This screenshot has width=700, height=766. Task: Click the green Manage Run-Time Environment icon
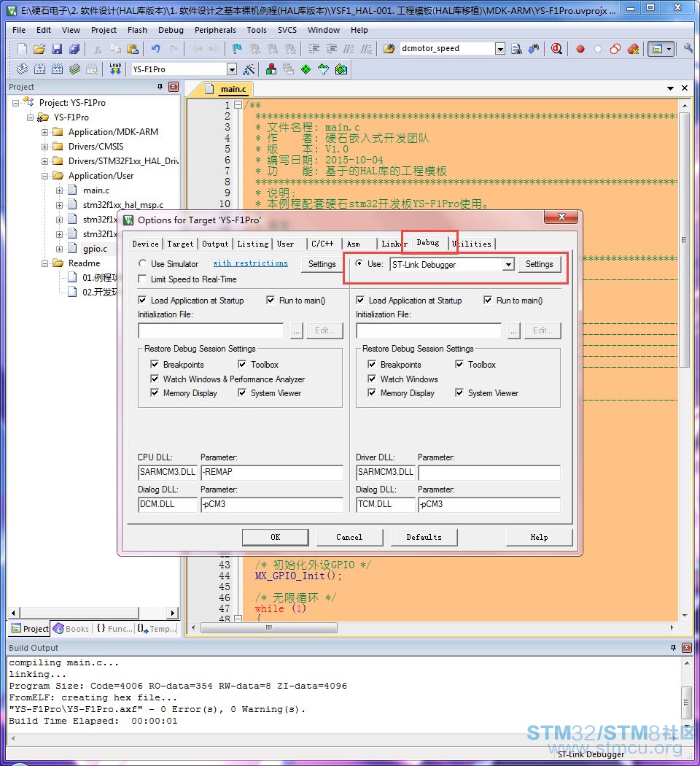pyautogui.click(x=306, y=69)
